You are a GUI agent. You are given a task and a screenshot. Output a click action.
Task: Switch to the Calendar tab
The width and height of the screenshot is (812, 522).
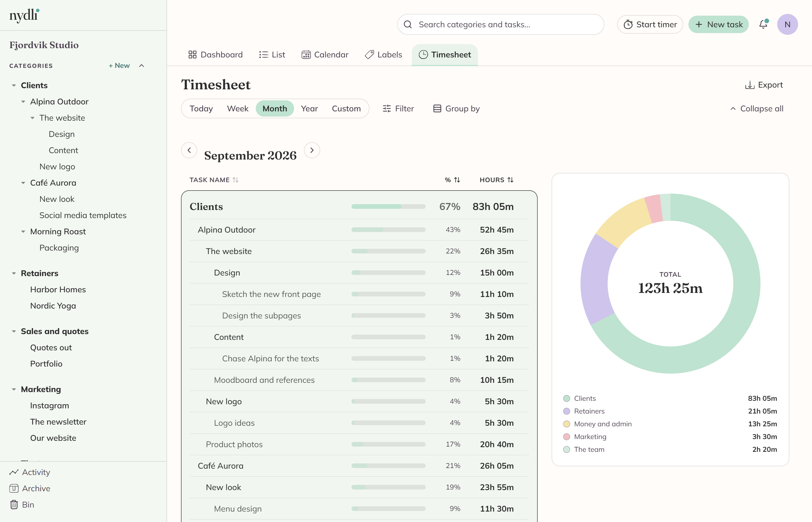pyautogui.click(x=325, y=55)
